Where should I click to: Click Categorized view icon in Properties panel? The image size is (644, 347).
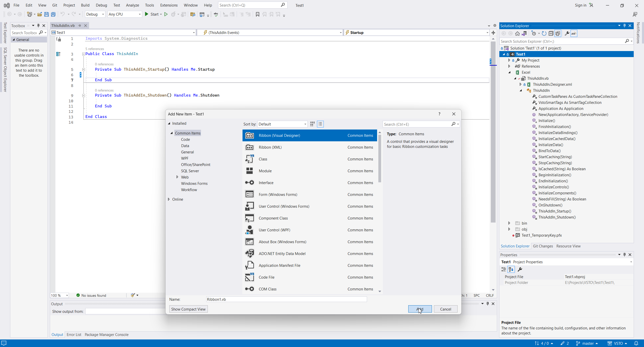click(504, 269)
